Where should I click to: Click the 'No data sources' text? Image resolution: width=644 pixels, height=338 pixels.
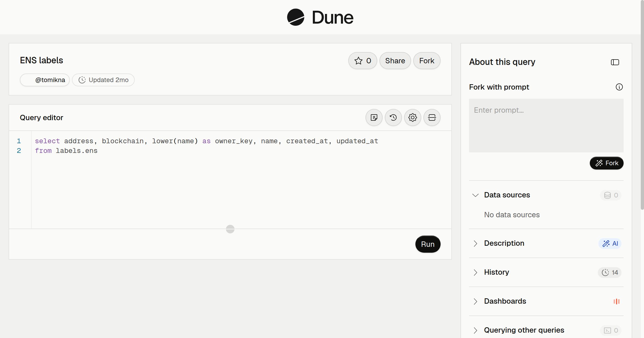(512, 215)
